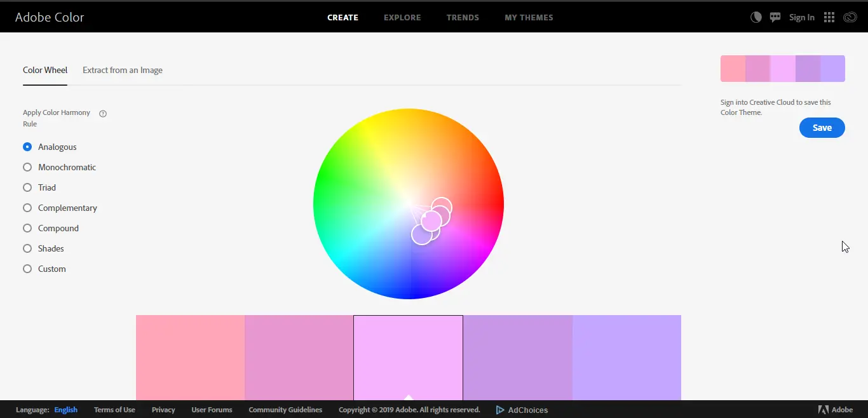Image resolution: width=868 pixels, height=418 pixels.
Task: Open the Community Guidelines link
Action: pyautogui.click(x=285, y=410)
